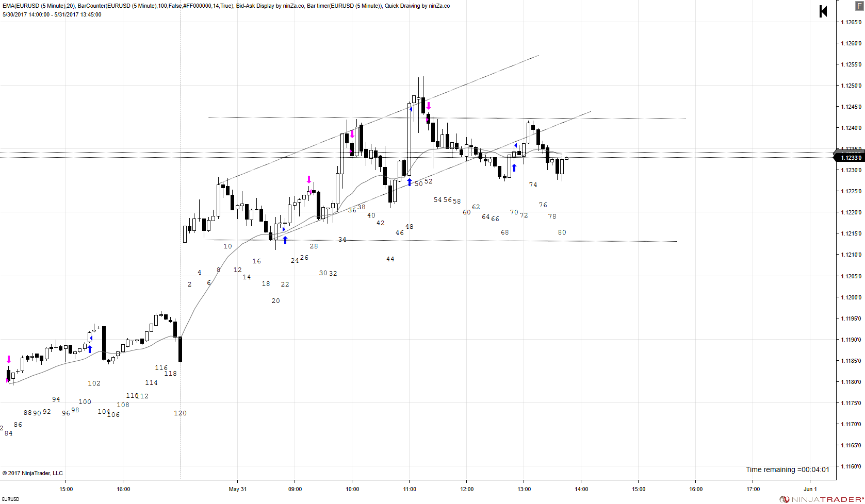The image size is (865, 504).
Task: Click the F icon in top-right corner
Action: tap(859, 6)
